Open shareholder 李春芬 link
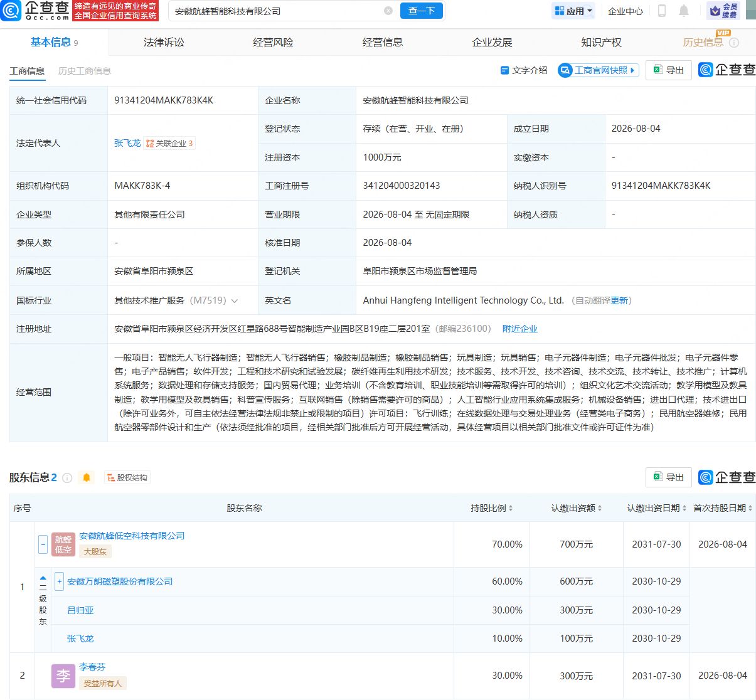 click(x=92, y=667)
